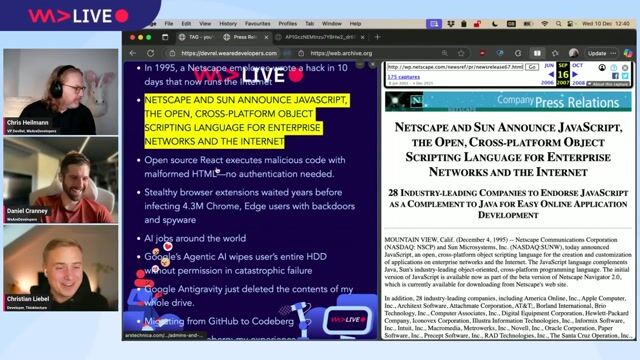Go to next capture with right arrow
640x360 pixels.
coord(575,74)
